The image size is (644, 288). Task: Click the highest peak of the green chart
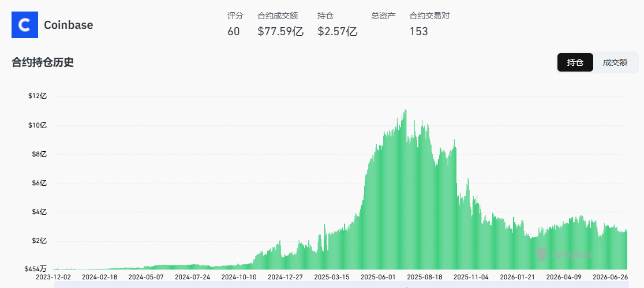405,110
